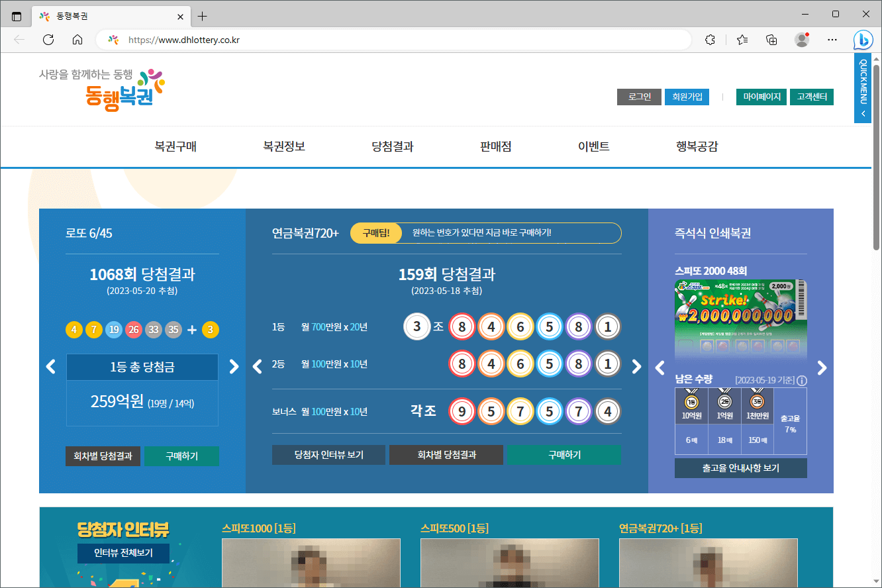This screenshot has width=882, height=588.
Task: Open the 이벤트 menu
Action: pyautogui.click(x=594, y=146)
